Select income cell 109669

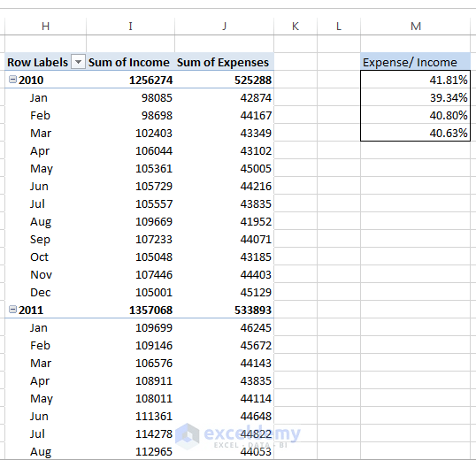(x=131, y=221)
